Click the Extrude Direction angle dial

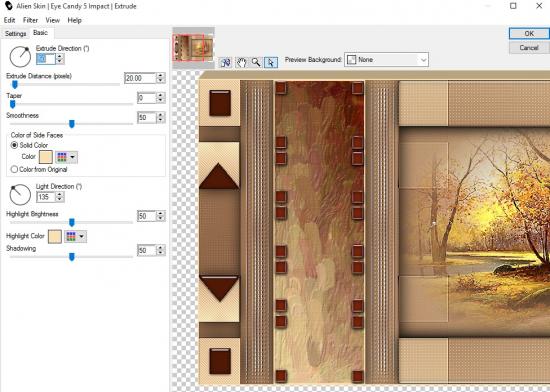(x=20, y=56)
